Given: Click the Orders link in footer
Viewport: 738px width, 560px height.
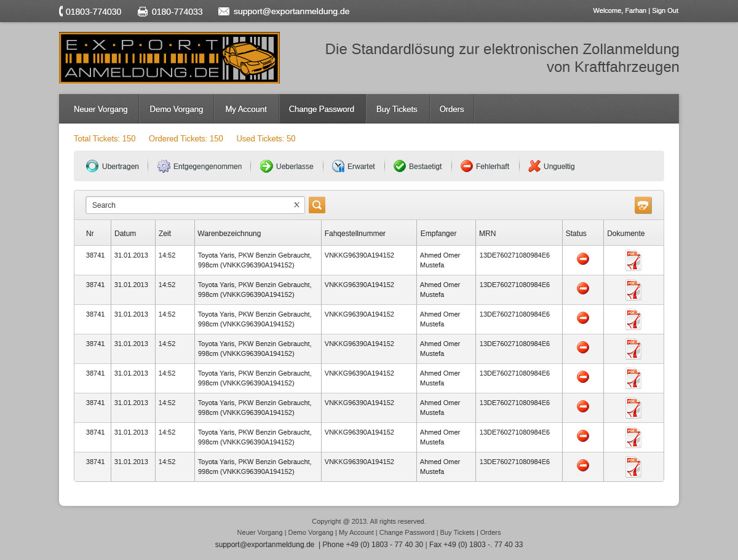Looking at the screenshot, I should click(490, 532).
